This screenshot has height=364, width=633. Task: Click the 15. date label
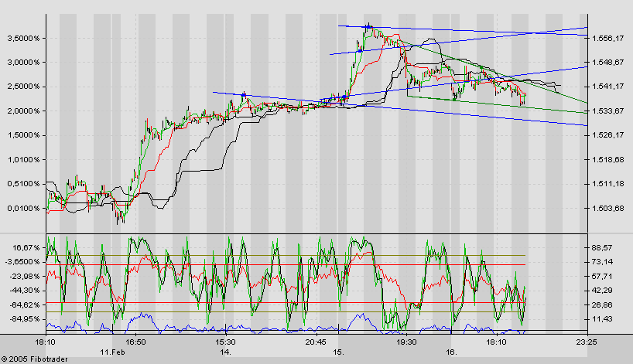(x=338, y=352)
